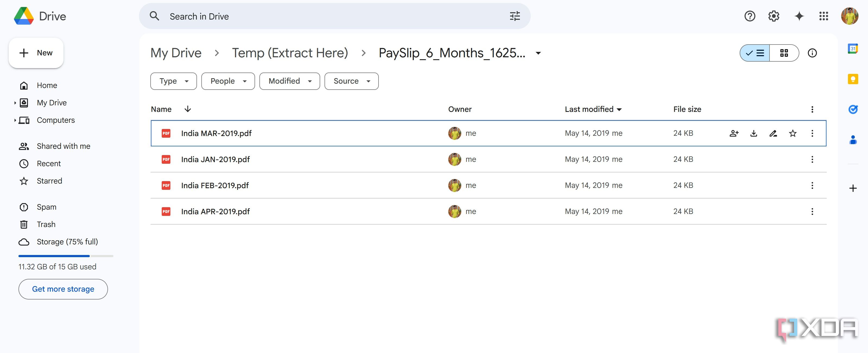Switch to grid layout view

[784, 53]
